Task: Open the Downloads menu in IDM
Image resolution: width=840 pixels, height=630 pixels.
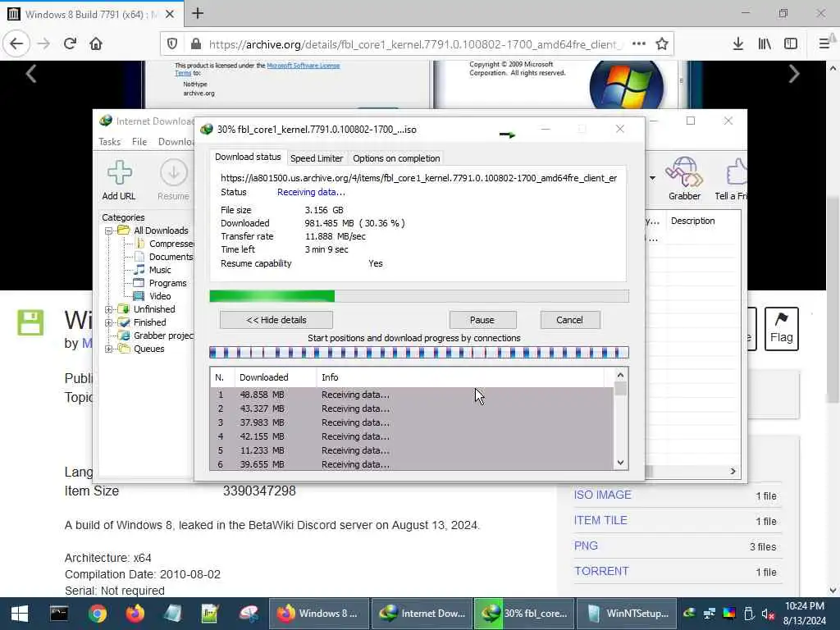Action: pyautogui.click(x=176, y=142)
